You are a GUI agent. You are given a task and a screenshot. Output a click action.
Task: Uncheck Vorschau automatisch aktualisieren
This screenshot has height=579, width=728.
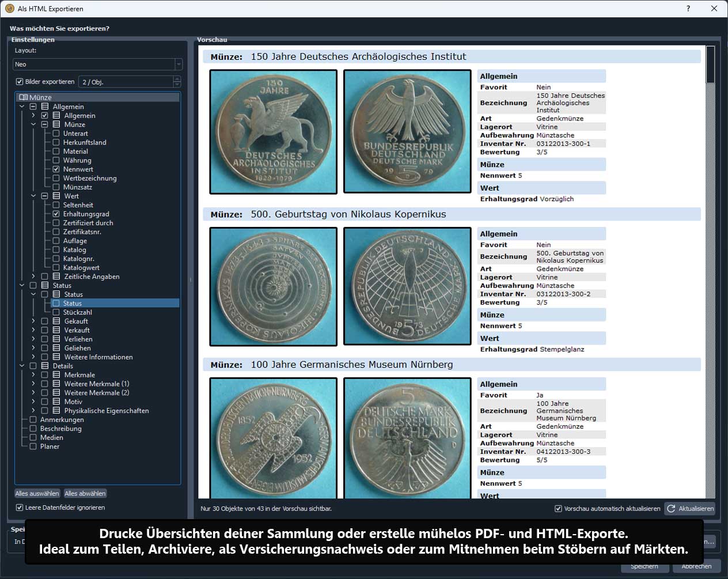click(558, 509)
